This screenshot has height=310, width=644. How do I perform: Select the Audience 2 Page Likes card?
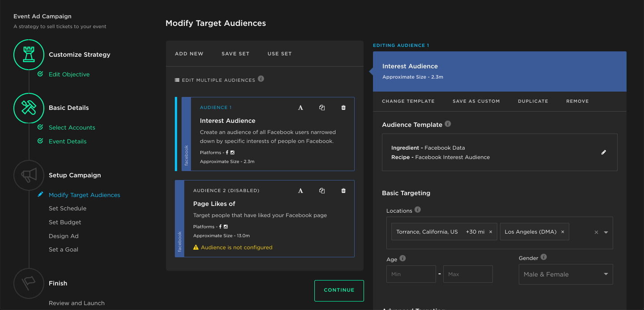[x=265, y=218]
